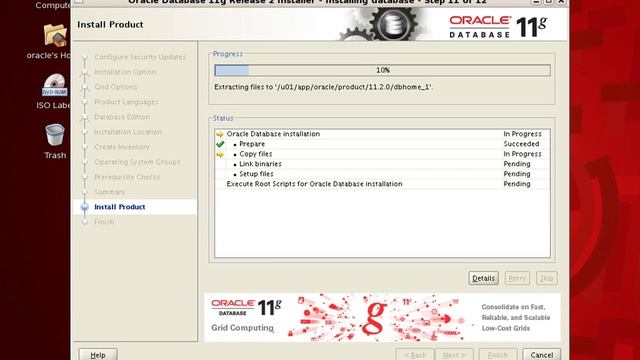This screenshot has width=640, height=360.
Task: Click the greyed-out Back button
Action: (x=415, y=355)
